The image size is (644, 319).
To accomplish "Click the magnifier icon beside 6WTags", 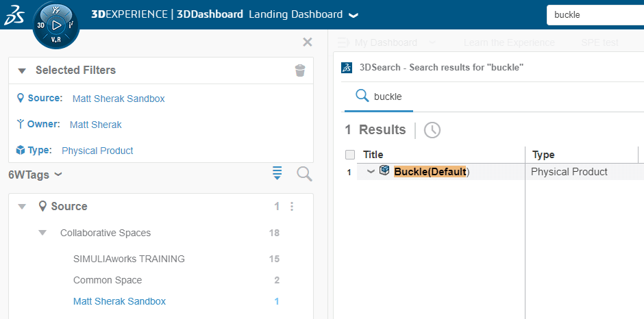I will [304, 174].
